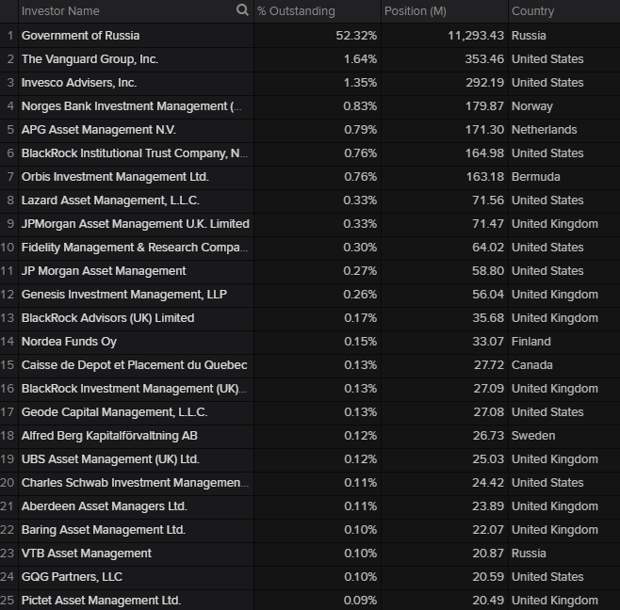
Task: Select Pictet Asset Management Ltd.
Action: [101, 600]
